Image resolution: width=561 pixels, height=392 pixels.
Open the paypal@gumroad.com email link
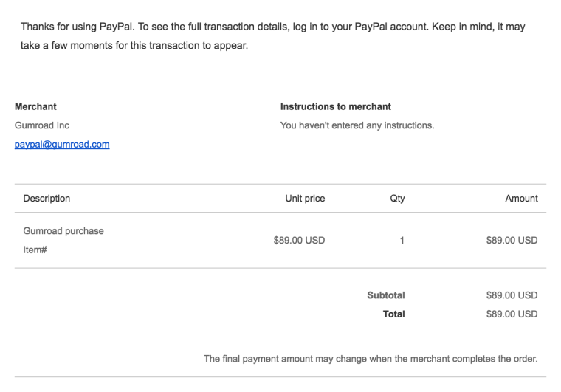[62, 144]
